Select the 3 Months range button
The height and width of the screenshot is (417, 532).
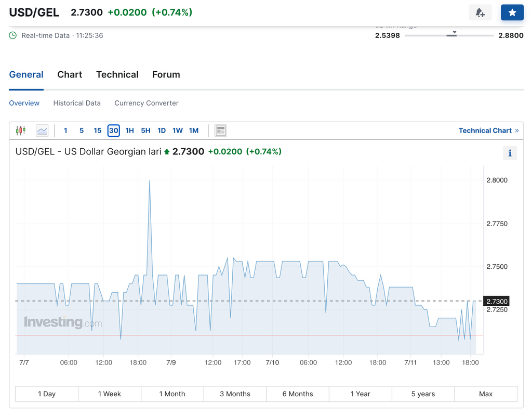[235, 394]
